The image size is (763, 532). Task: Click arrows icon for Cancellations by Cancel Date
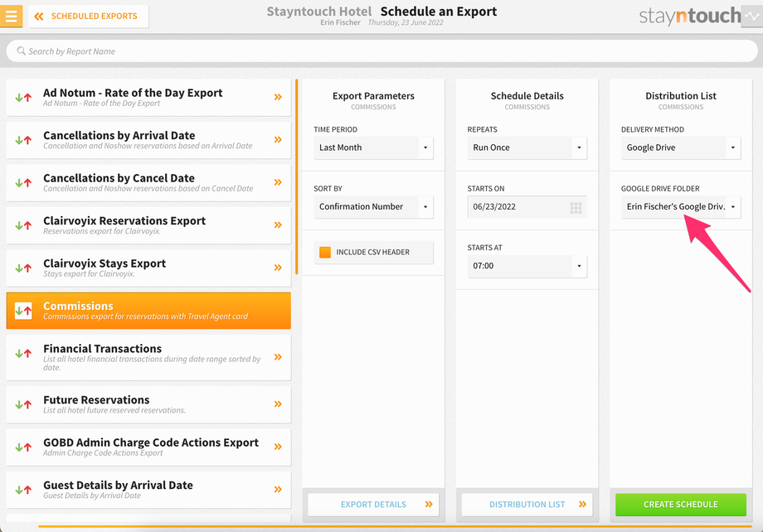point(23,183)
